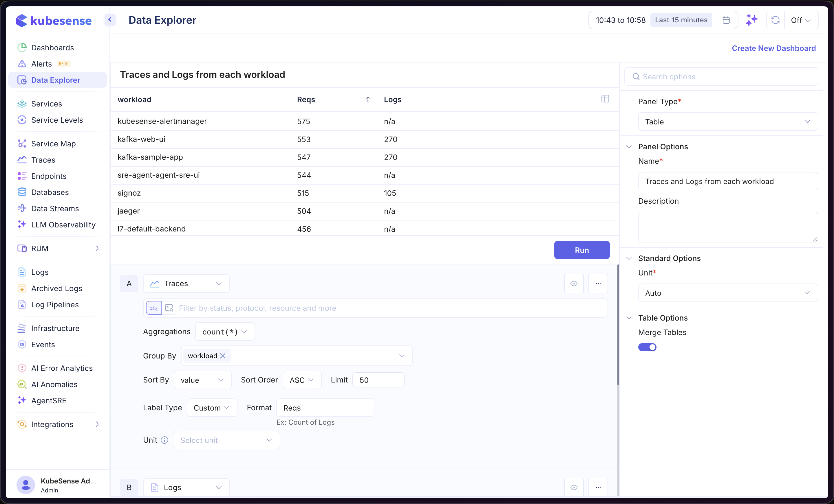Select the search code filter mode icon
Viewport: 834px width, 504px height.
point(169,308)
